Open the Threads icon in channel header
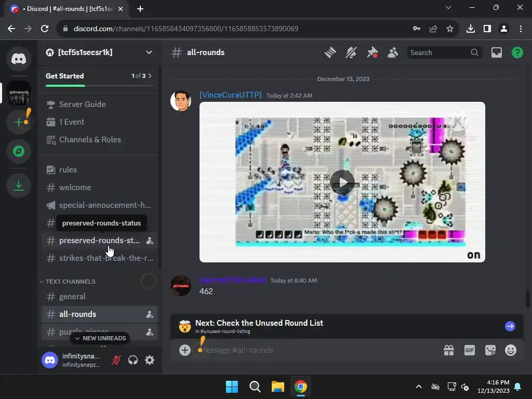Viewport: 532px width, 399px height. click(x=330, y=52)
